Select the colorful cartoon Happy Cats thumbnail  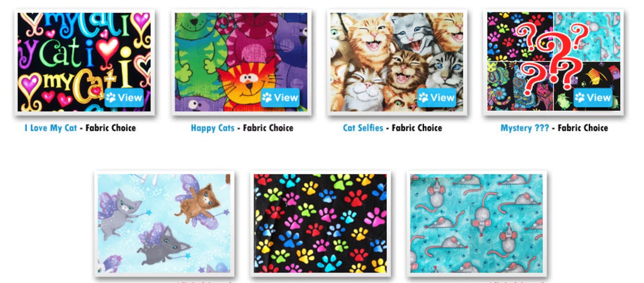(241, 62)
